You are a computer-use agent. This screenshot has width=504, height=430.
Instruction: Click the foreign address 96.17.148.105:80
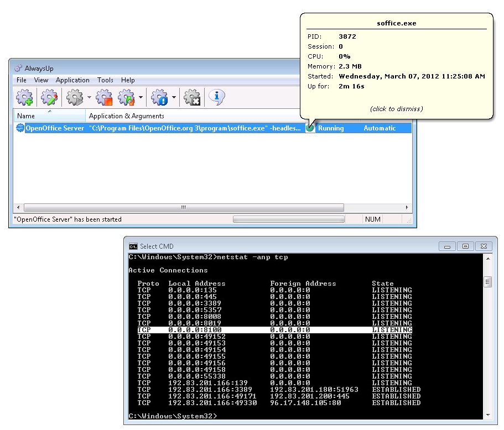(305, 403)
